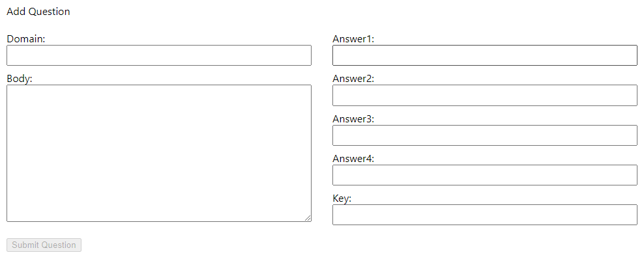Click the Answer4: label
The height and width of the screenshot is (259, 644).
(x=353, y=159)
